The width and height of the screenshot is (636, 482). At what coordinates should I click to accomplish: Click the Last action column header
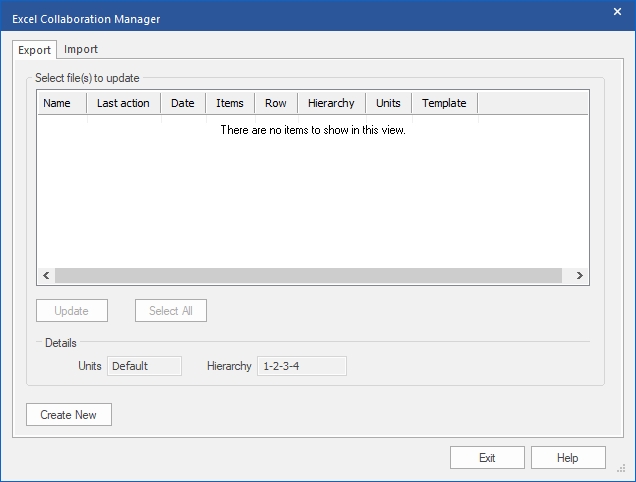click(x=123, y=103)
